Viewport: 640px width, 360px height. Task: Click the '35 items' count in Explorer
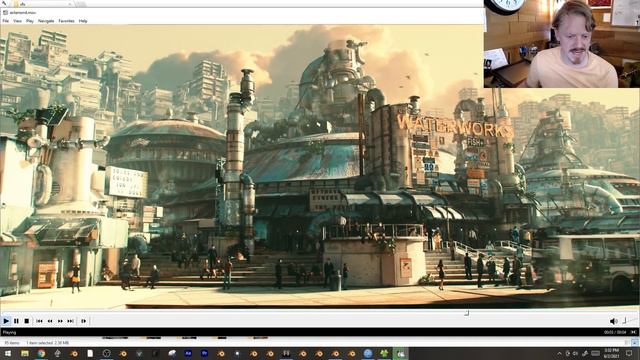[x=11, y=343]
